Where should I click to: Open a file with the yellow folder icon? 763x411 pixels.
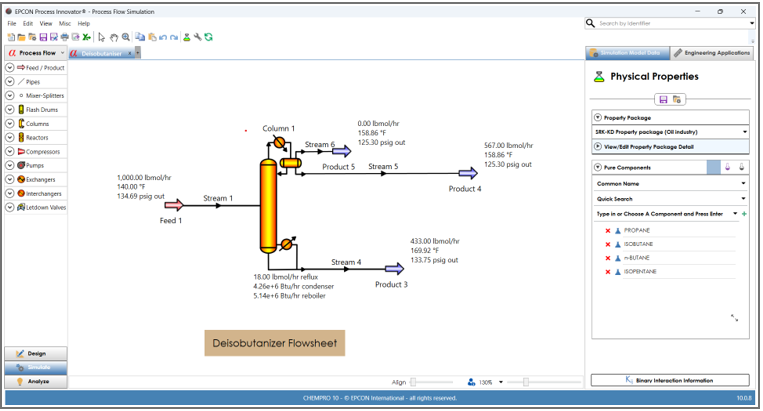click(x=21, y=37)
